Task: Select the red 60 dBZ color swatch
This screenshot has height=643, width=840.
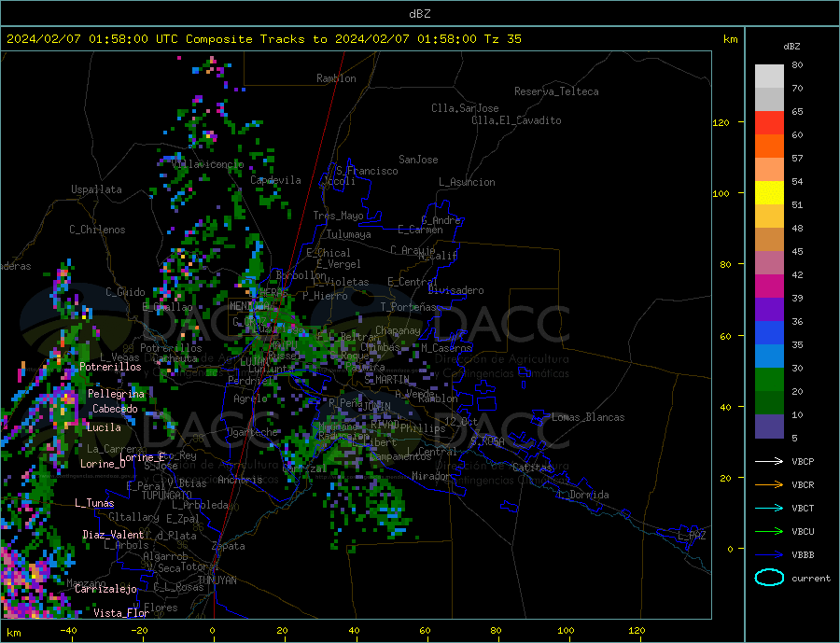Action: tap(769, 122)
